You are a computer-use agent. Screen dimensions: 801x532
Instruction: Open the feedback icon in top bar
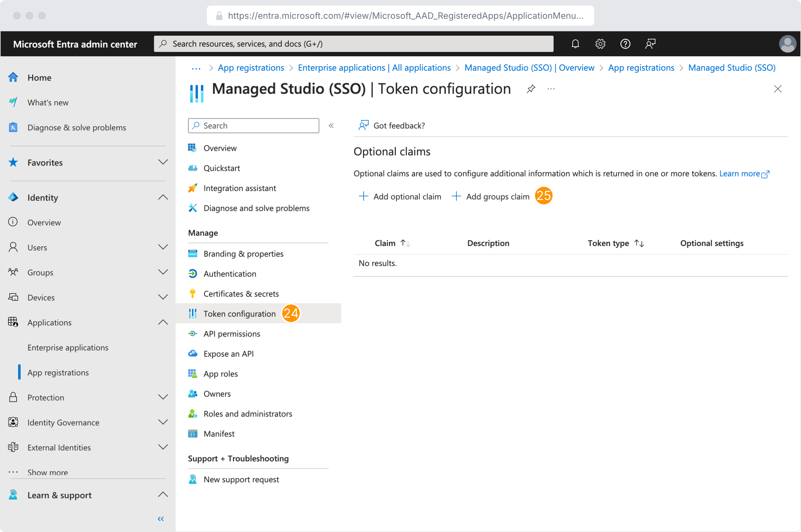pos(650,44)
